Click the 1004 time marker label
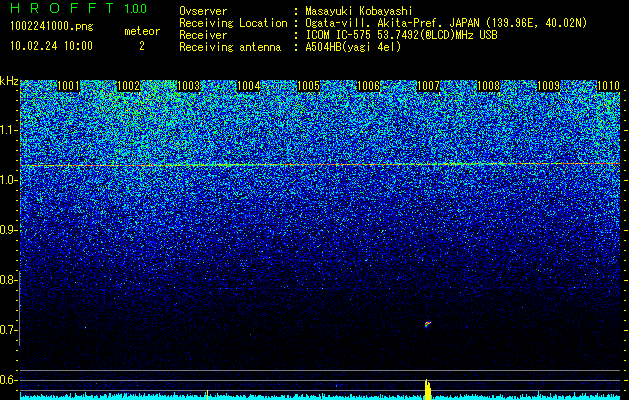 coord(249,86)
